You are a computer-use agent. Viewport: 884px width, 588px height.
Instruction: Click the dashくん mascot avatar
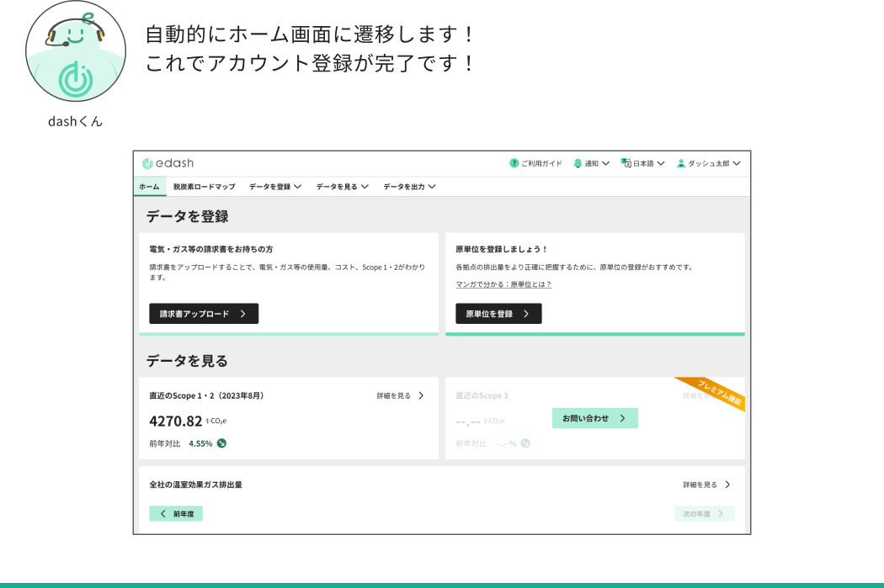point(75,51)
